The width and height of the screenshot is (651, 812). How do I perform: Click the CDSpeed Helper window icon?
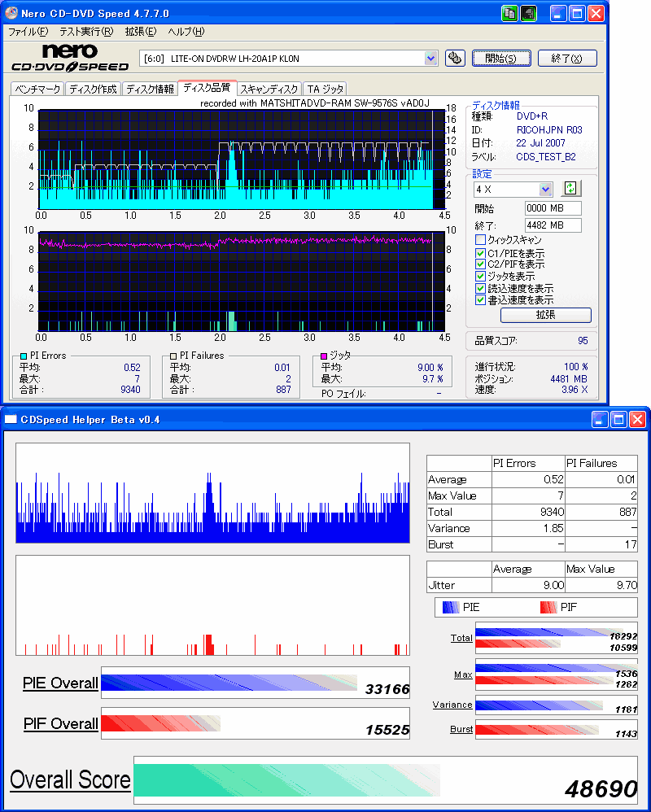(x=11, y=419)
